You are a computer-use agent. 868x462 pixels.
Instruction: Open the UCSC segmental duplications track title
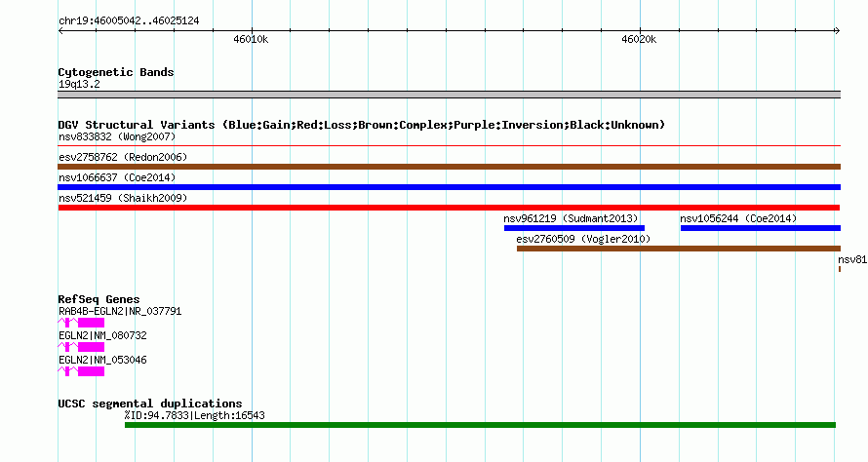tap(150, 404)
